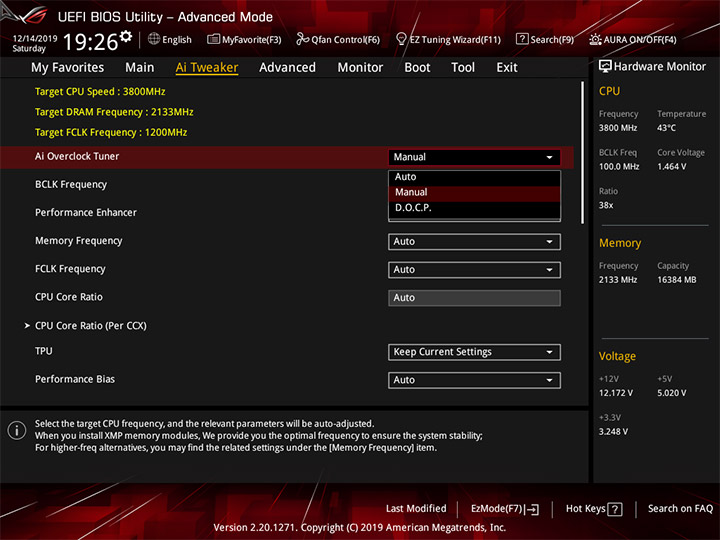Click Target CPU Speed : 3800MHz text
Screen dimensions: 720x540
coord(100,91)
